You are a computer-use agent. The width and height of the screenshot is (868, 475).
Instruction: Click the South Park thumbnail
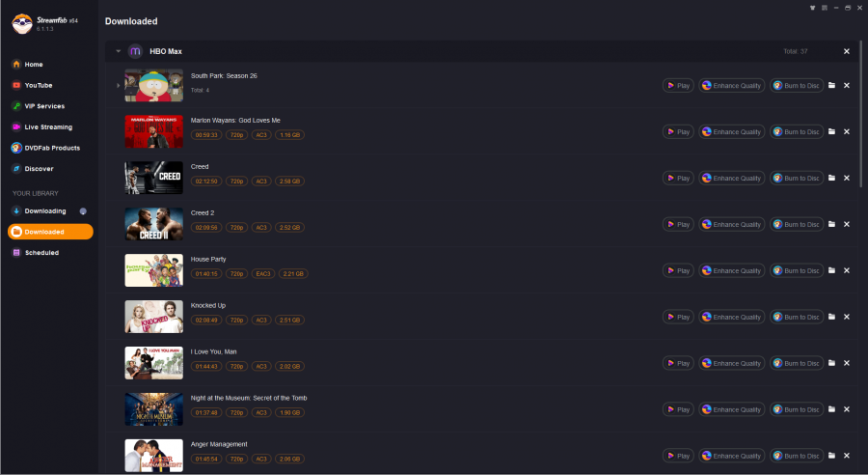point(154,85)
